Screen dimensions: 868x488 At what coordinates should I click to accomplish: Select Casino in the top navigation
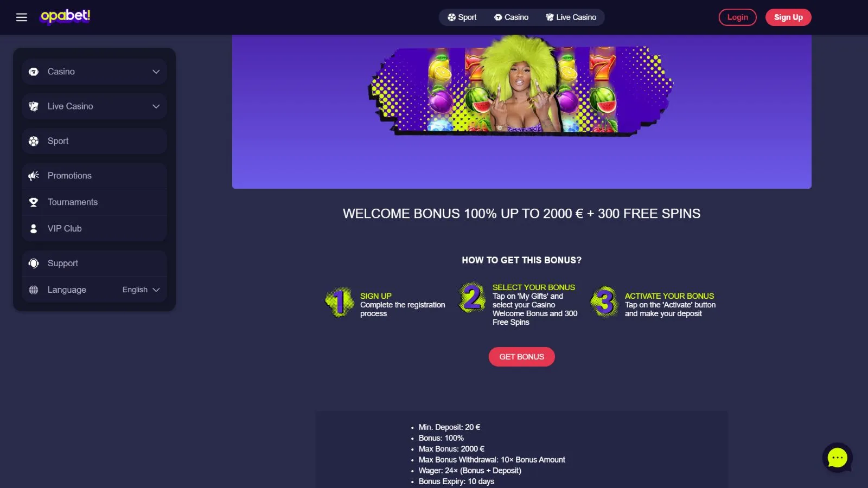[511, 17]
